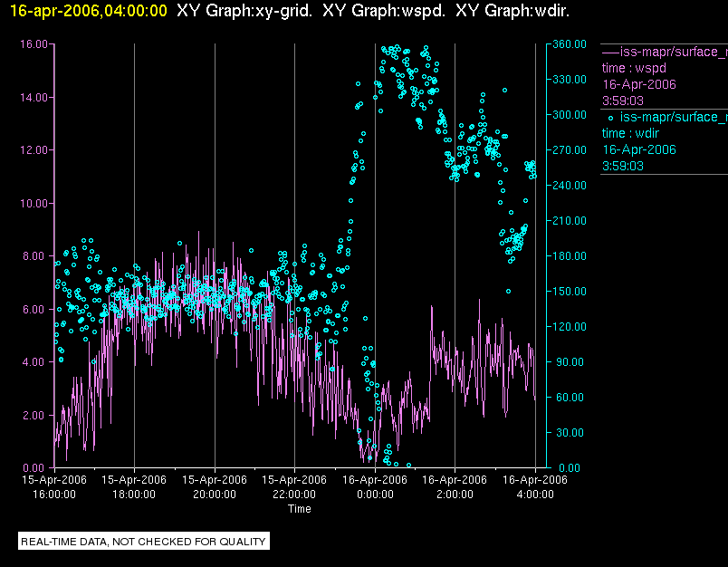Click the 15-Apr-2006 18:00:00 time label
The image size is (728, 567).
tap(134, 486)
